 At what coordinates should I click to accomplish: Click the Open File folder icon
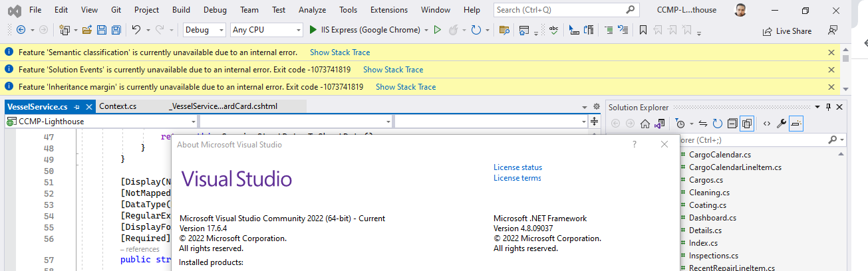[x=86, y=30]
